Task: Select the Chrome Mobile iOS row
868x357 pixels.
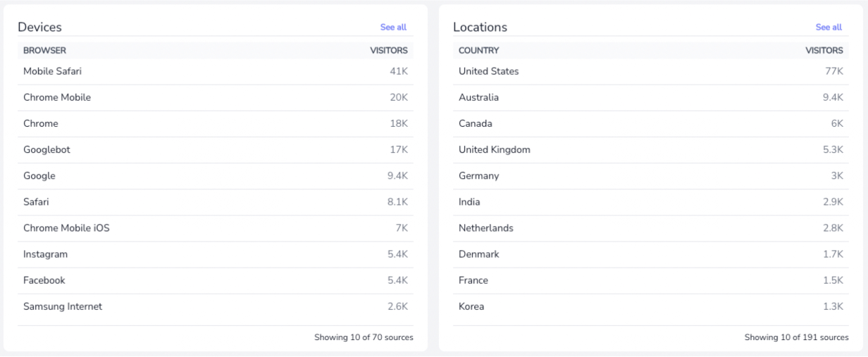Action: 216,228
